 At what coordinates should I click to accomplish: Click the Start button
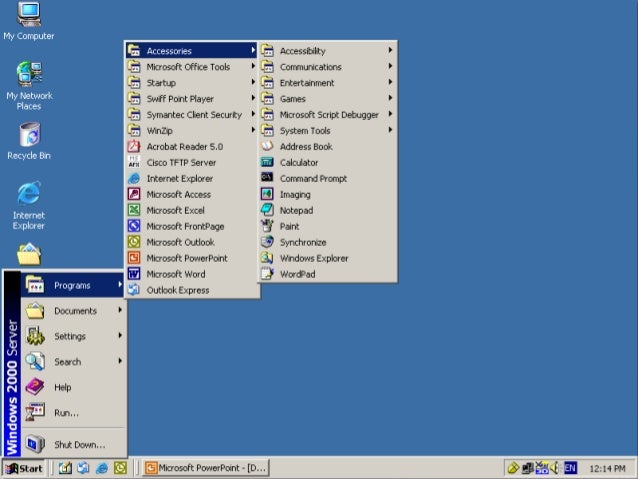point(24,468)
